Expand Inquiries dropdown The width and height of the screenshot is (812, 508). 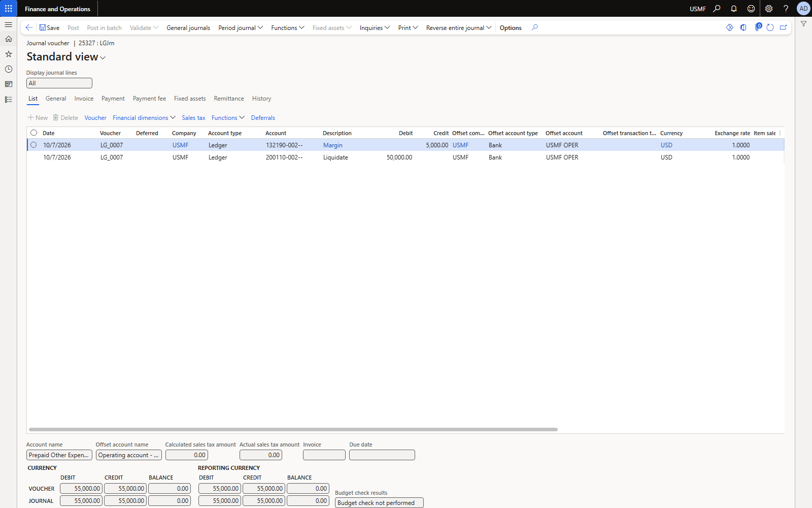pos(375,28)
